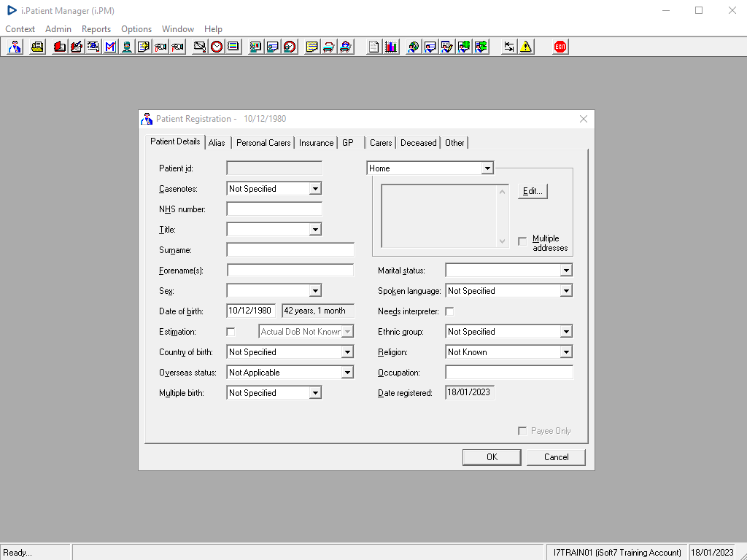The height and width of the screenshot is (560, 747).
Task: Click the OK button
Action: (492, 457)
